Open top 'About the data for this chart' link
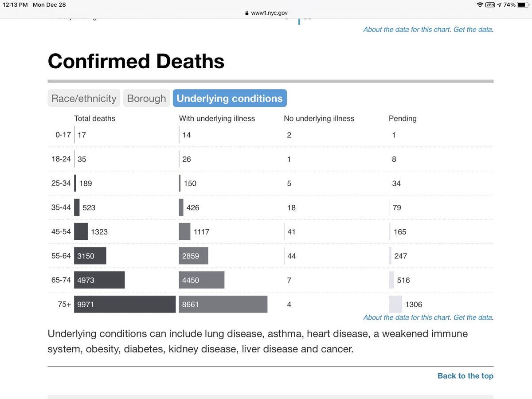This screenshot has height=399, width=532. point(407,30)
